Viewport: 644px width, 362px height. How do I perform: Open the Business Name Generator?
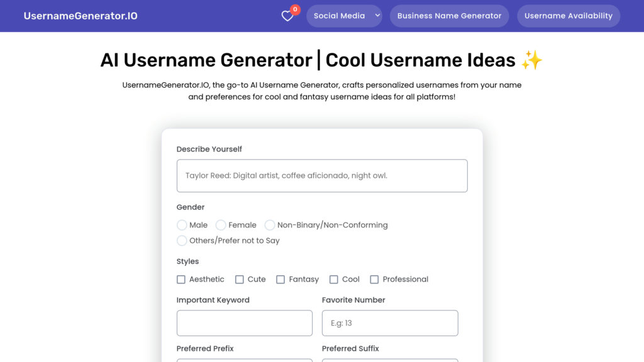pos(449,16)
